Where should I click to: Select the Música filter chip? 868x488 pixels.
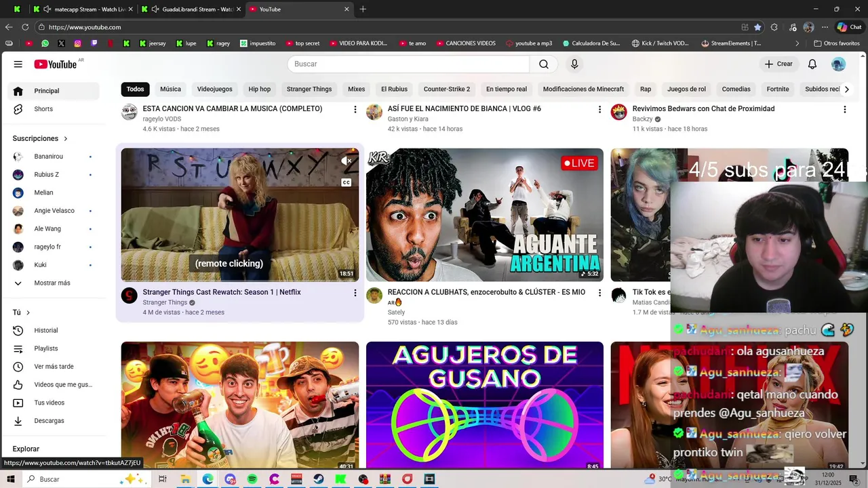[170, 89]
